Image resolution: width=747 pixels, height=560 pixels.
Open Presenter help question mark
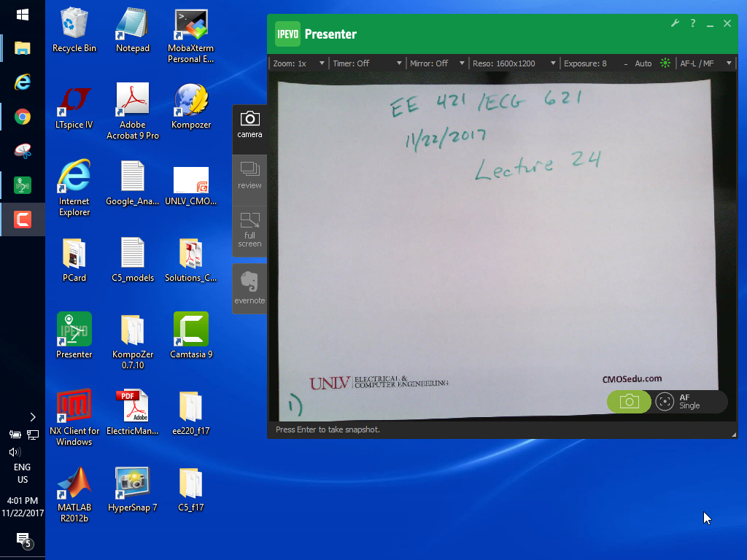pos(693,23)
